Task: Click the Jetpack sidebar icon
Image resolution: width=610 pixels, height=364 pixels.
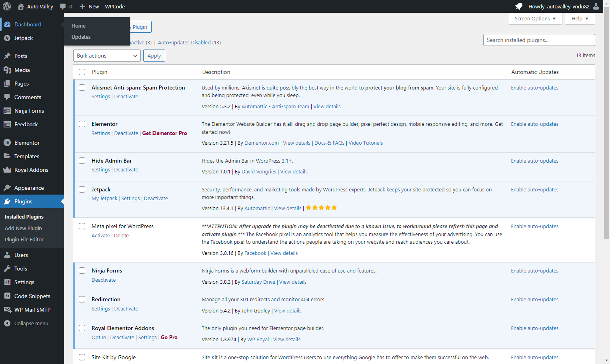Action: coord(7,38)
